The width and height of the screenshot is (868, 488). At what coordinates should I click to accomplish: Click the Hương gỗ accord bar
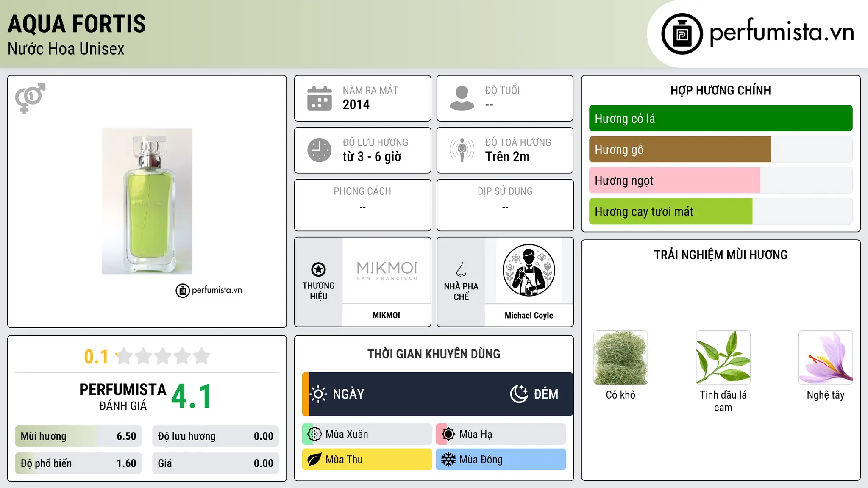(x=721, y=150)
